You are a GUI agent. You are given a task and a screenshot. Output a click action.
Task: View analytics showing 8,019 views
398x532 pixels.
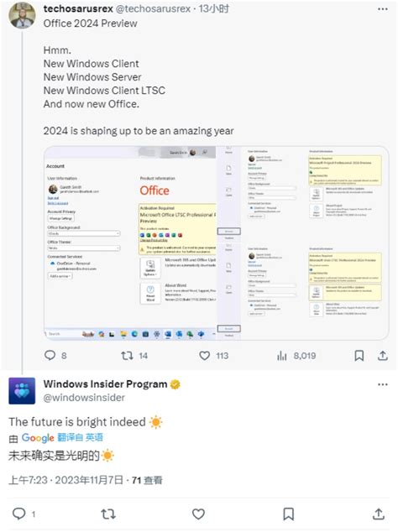point(282,356)
